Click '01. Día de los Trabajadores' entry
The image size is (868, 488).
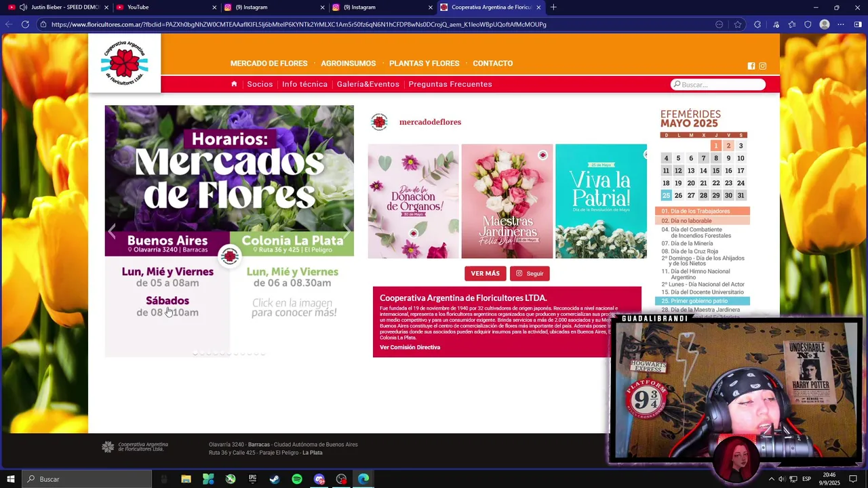pos(703,211)
